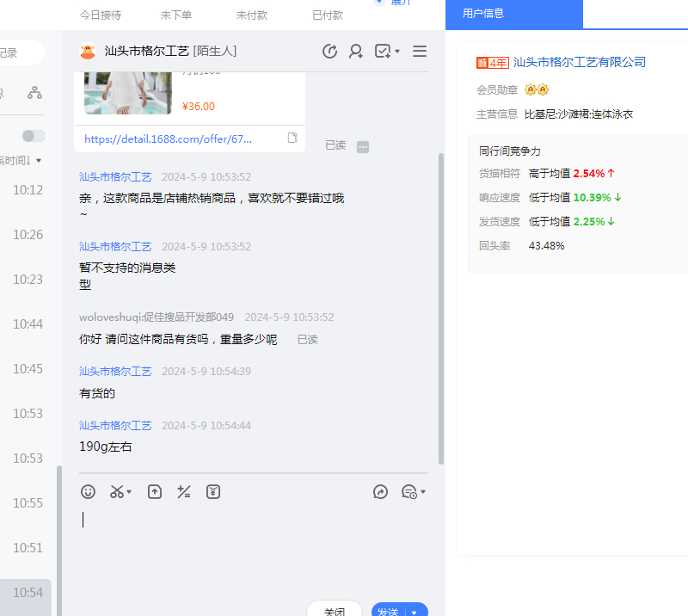Viewport: 688px width, 616px height.
Task: Click the forward message arrow icon
Action: click(380, 491)
